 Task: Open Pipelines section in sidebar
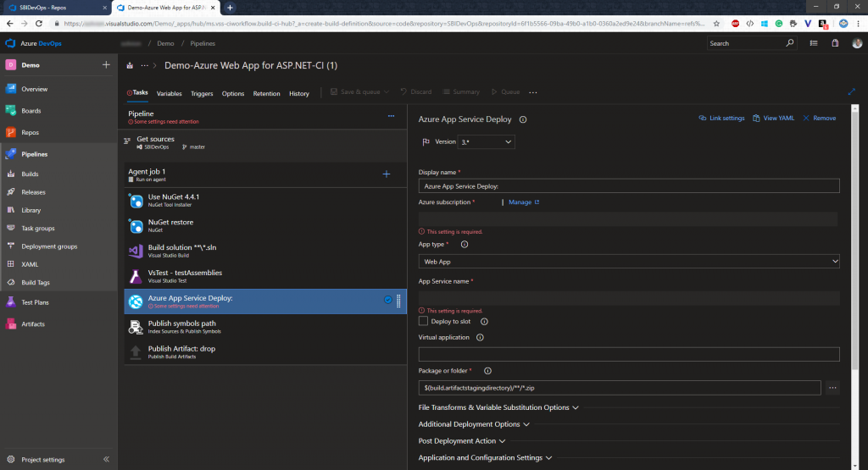point(34,154)
